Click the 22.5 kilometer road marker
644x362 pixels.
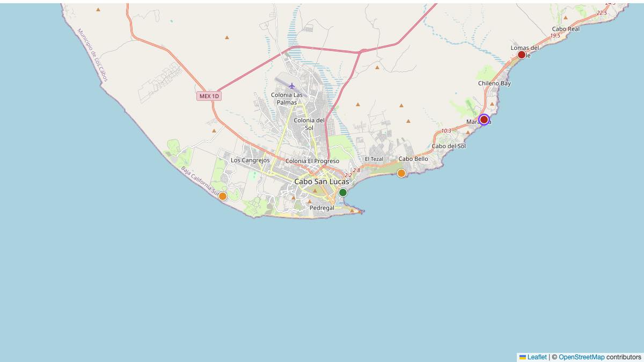click(602, 13)
